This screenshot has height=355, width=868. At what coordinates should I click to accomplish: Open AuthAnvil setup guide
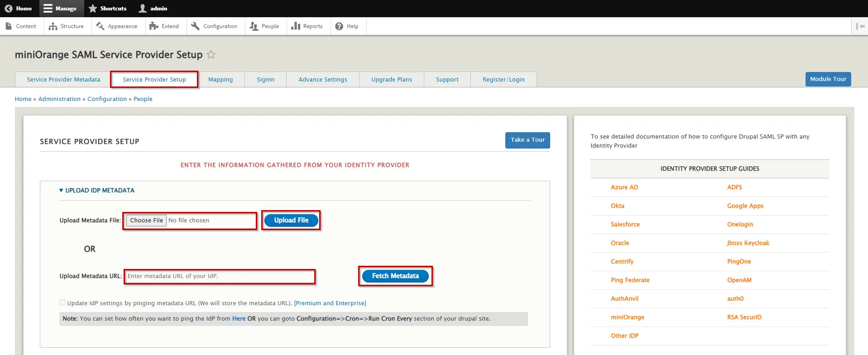(625, 298)
